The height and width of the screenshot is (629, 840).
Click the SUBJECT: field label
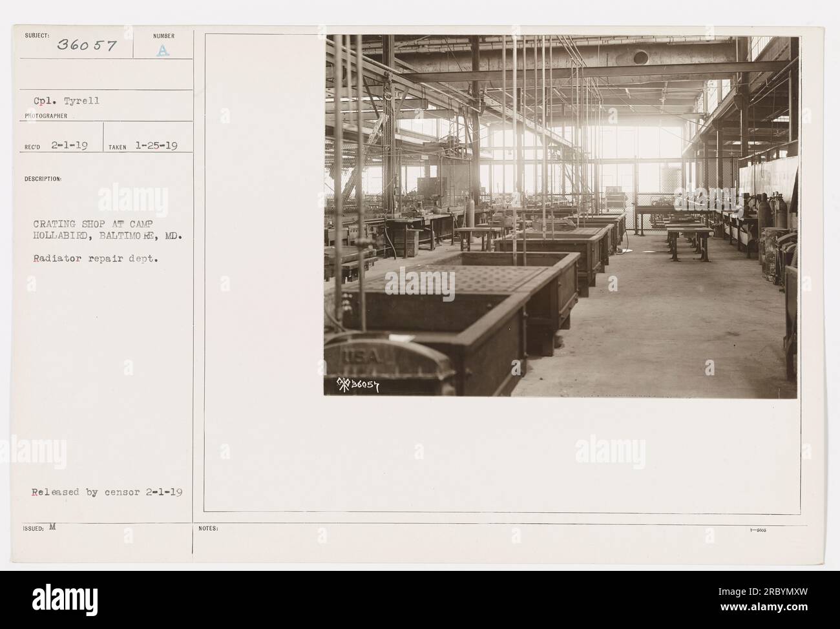[37, 36]
